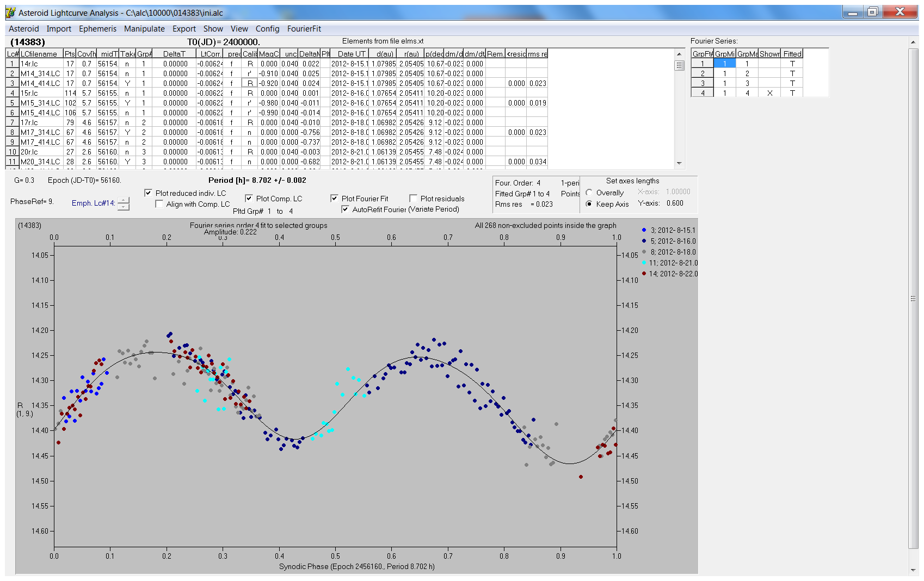Image resolution: width=924 pixels, height=581 pixels.
Task: Click the LCfilename column header
Action: click(41, 54)
